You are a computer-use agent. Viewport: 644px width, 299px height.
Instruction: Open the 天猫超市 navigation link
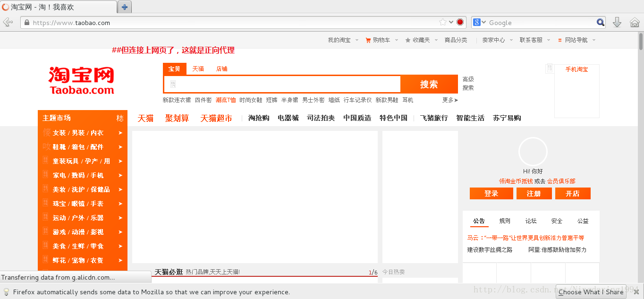coord(216,118)
